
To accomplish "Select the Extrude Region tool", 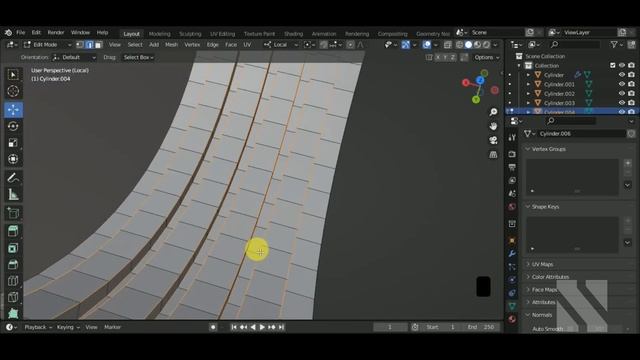I will (x=13, y=231).
